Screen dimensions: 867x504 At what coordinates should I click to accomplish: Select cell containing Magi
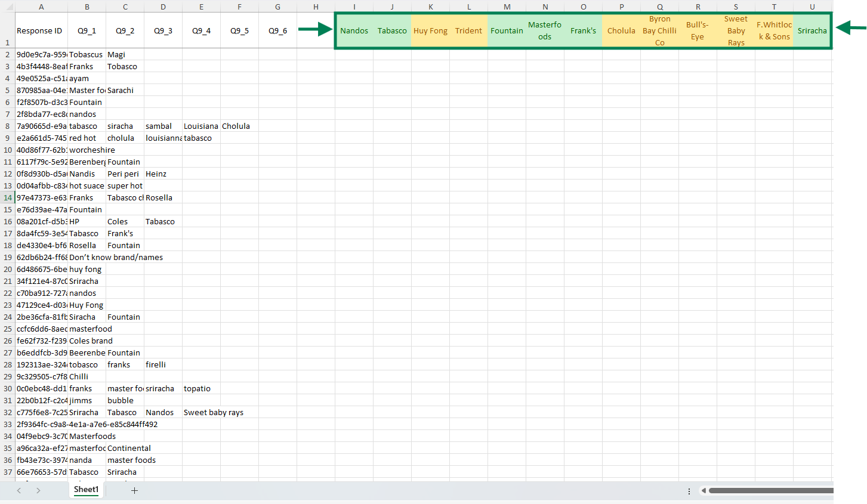125,54
